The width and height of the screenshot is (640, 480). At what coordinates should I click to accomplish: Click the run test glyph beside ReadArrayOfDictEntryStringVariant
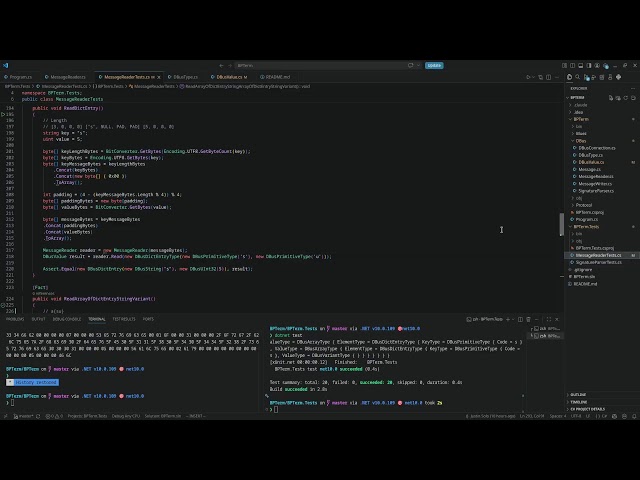[x=3, y=305]
